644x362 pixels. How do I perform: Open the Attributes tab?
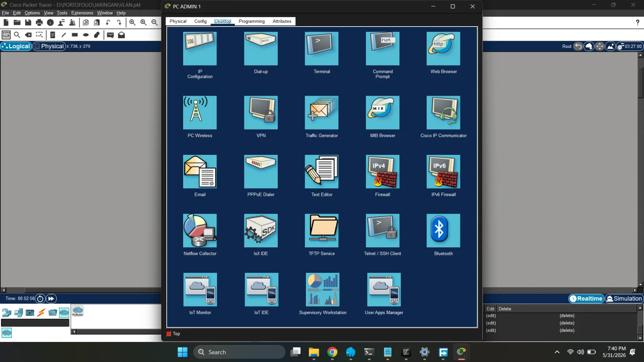(282, 21)
